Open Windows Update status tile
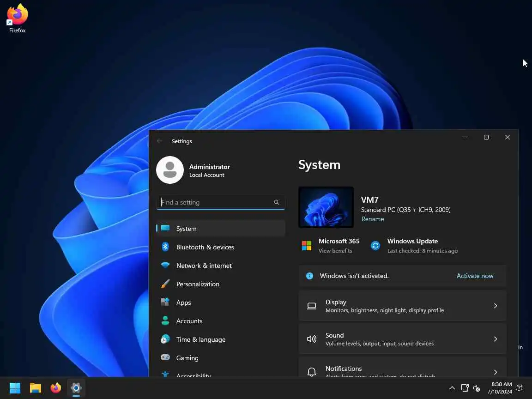Screen dimensions: 532x399 (414, 246)
